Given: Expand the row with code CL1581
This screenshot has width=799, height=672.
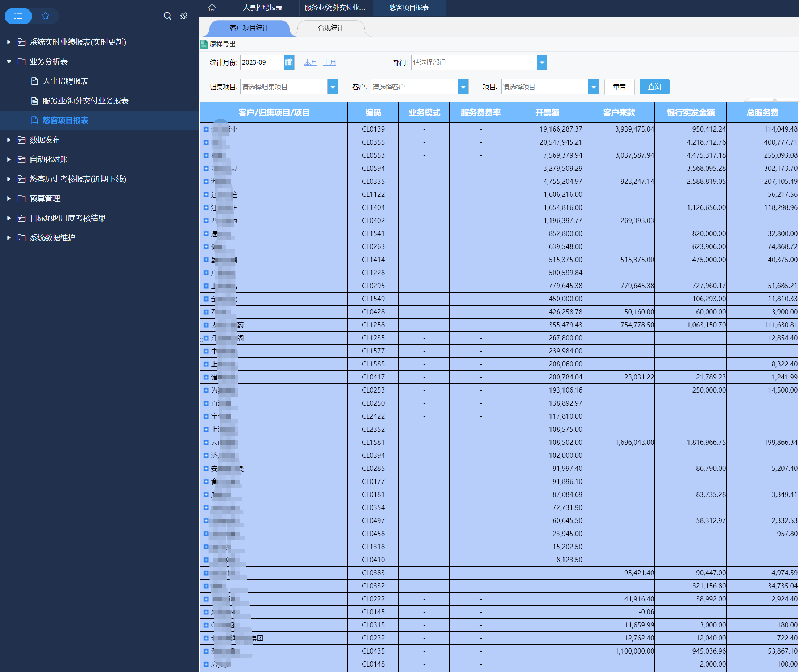Looking at the screenshot, I should tap(206, 443).
